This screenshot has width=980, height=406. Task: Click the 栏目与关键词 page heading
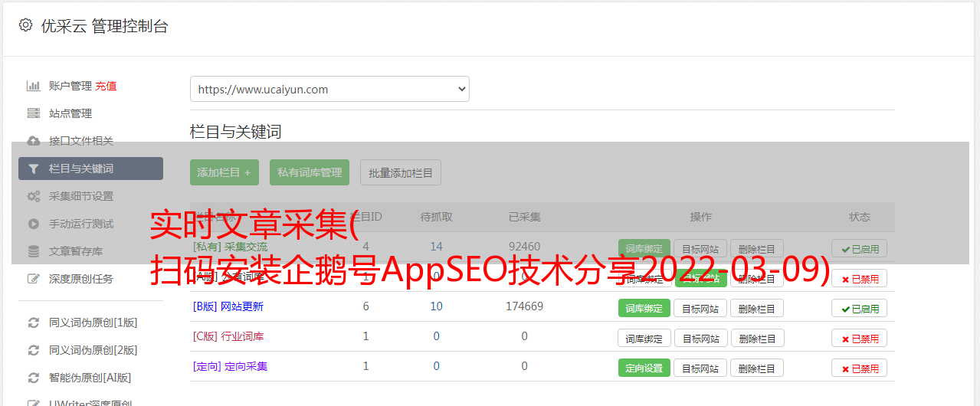pos(236,132)
